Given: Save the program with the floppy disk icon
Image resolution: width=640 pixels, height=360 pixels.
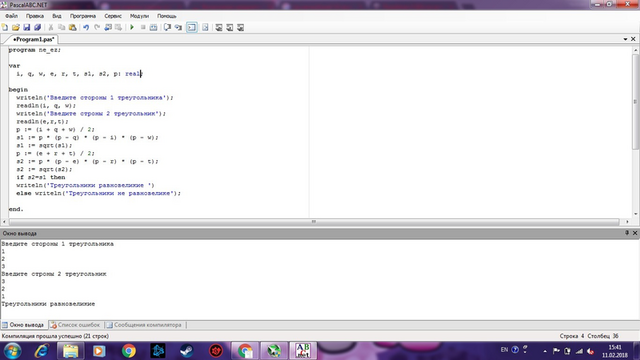Looking at the screenshot, I should [27, 27].
